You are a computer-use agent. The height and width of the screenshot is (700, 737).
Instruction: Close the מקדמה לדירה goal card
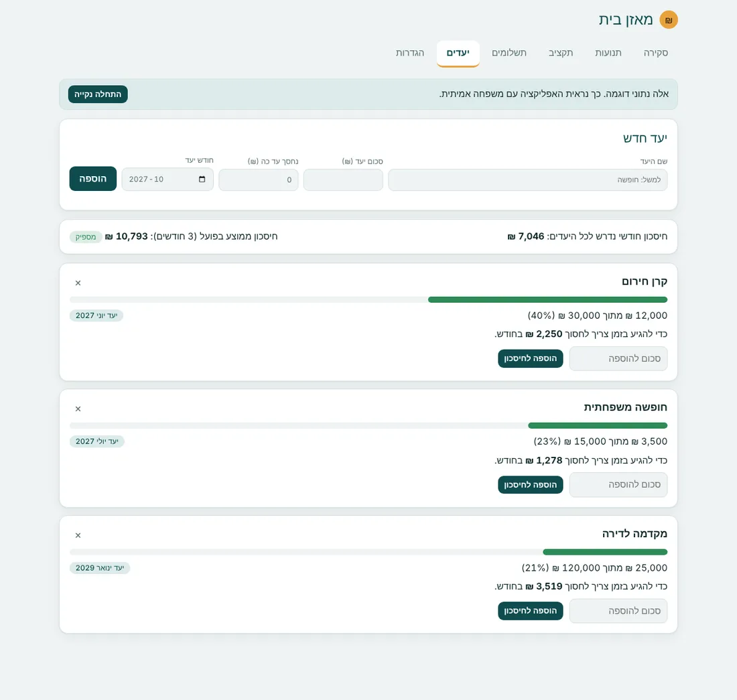(78, 535)
